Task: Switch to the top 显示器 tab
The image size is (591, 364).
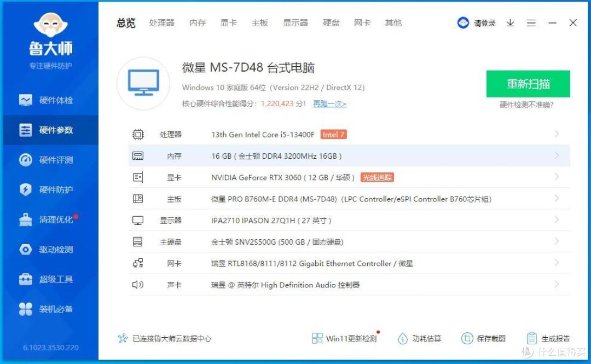Action: [296, 23]
